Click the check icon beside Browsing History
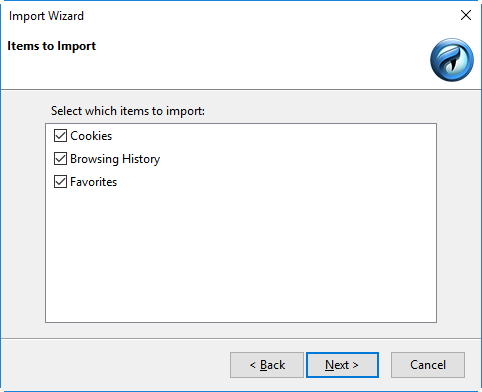The width and height of the screenshot is (482, 392). point(60,159)
